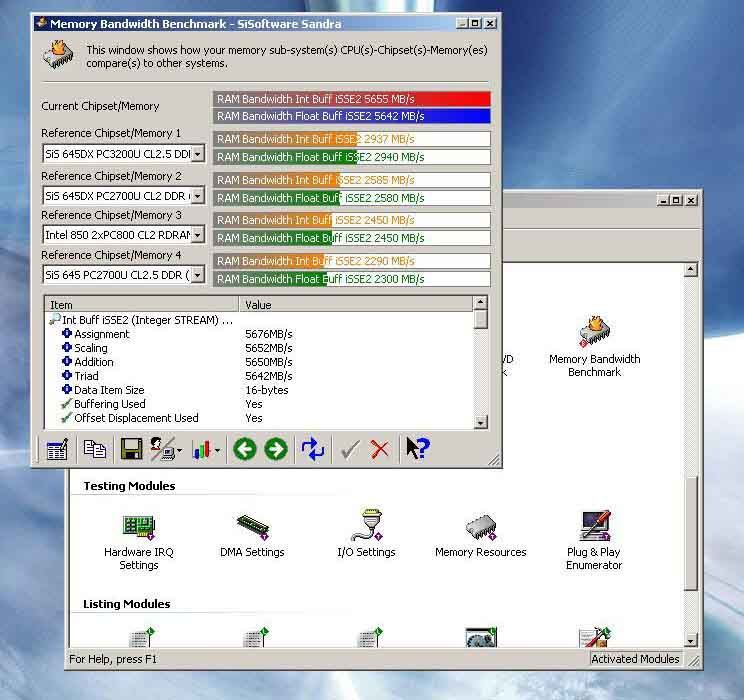The height and width of the screenshot is (700, 744).
Task: Click orange Int Buff 2585 MB/s bar
Action: coord(352,180)
